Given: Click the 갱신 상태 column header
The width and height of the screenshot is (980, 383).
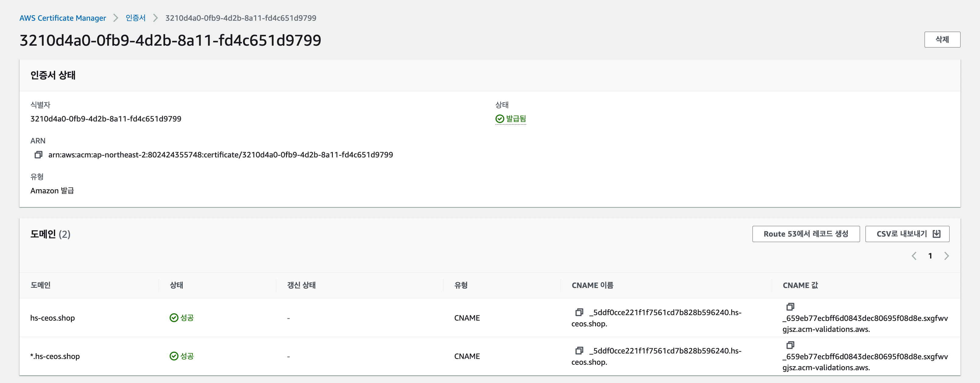Looking at the screenshot, I should (x=301, y=285).
